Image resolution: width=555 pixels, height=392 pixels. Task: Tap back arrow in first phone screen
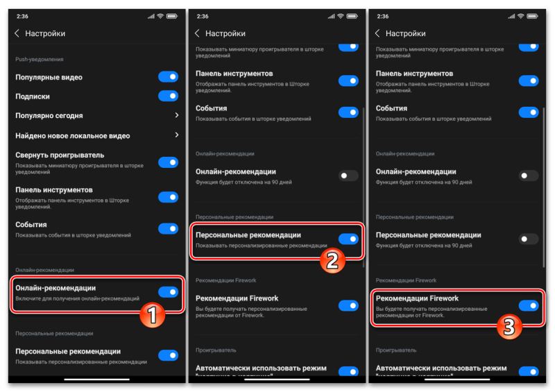pos(17,33)
